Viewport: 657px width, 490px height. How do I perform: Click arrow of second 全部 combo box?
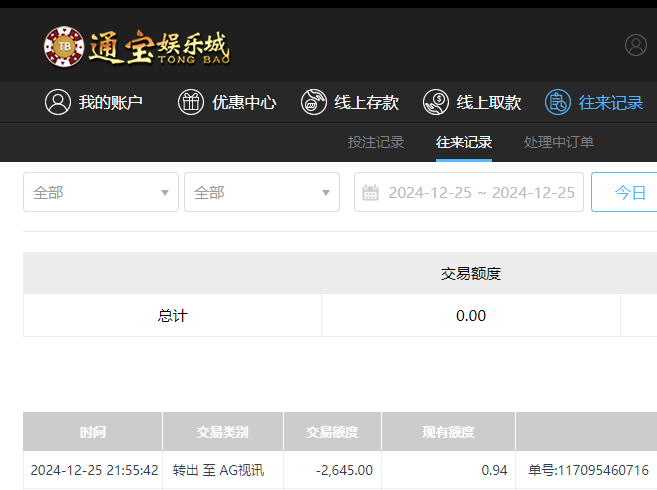[x=326, y=193]
